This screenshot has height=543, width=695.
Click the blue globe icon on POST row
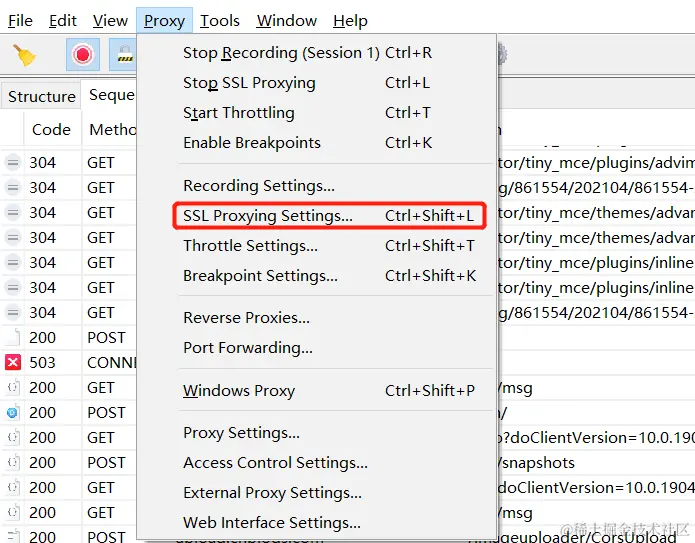[12, 413]
